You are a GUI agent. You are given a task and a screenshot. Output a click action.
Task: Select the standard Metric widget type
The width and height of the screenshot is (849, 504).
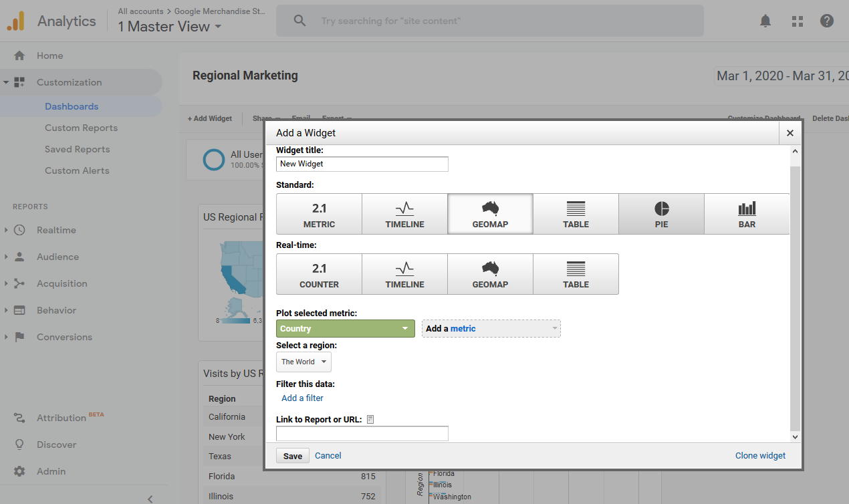pos(319,214)
